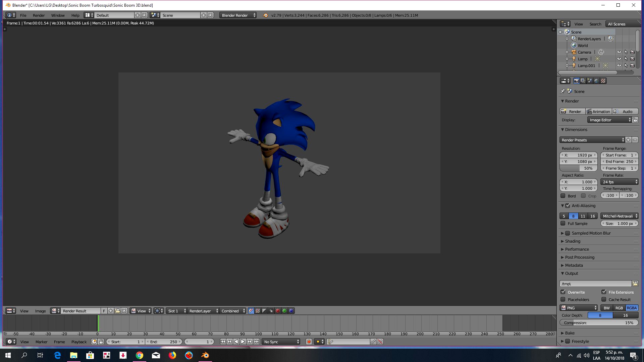Screen dimensions: 644x362
Task: Open the Mitchell-Netravali filter dropdown
Action: [620, 216]
